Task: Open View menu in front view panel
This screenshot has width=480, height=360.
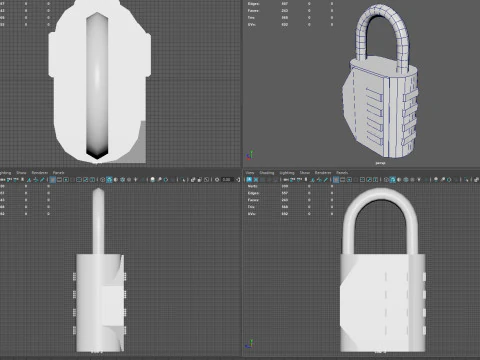Action: click(x=250, y=172)
